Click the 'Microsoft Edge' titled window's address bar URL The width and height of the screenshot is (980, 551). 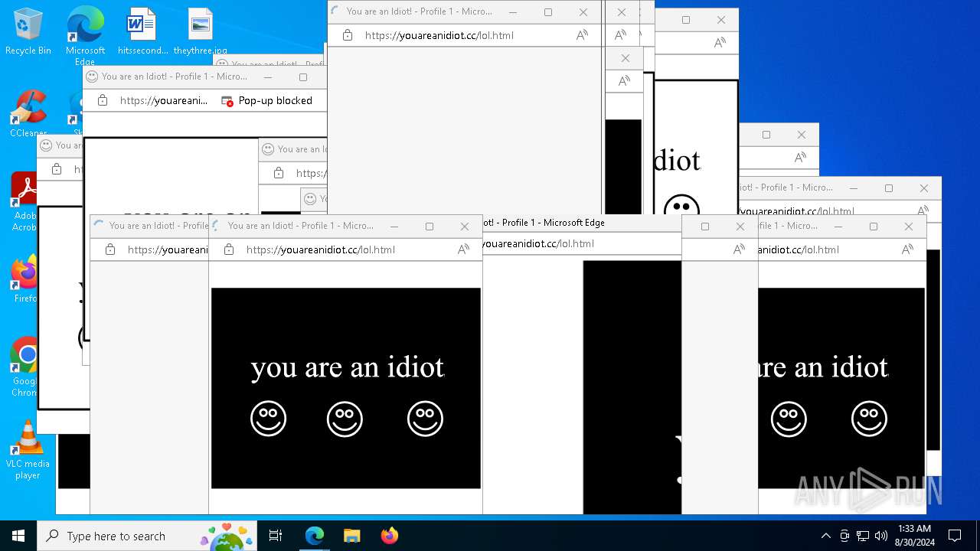point(539,244)
